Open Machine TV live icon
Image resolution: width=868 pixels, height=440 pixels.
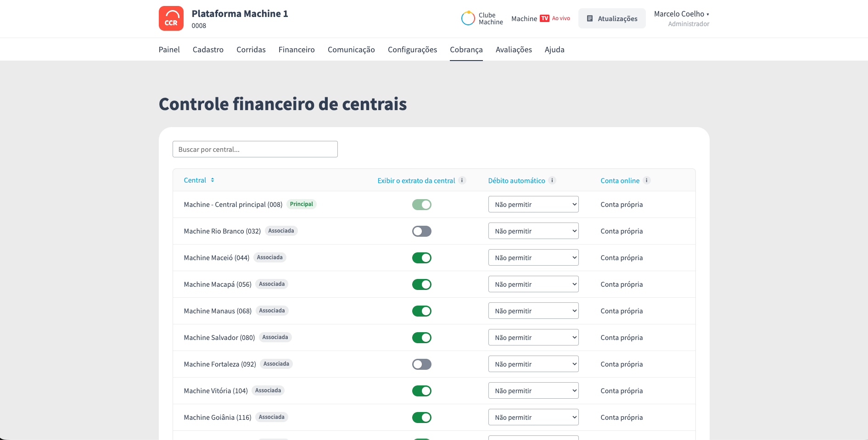[x=544, y=18]
